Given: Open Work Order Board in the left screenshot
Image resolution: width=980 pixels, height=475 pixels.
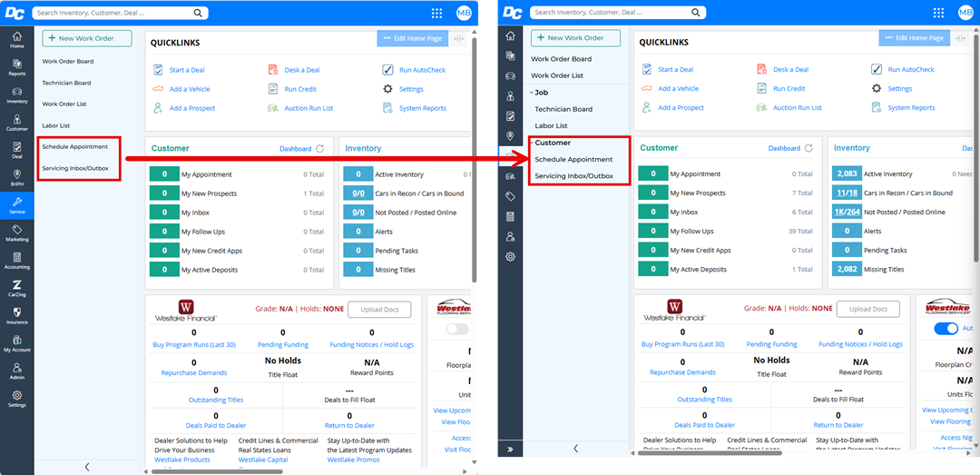Looking at the screenshot, I should 67,62.
